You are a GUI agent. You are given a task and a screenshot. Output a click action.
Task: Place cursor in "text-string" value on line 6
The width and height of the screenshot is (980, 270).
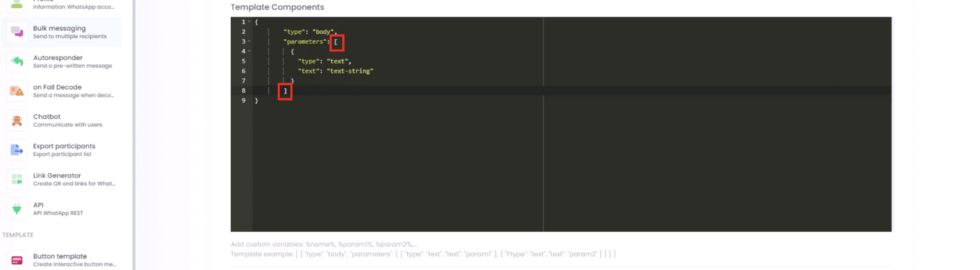(x=350, y=71)
